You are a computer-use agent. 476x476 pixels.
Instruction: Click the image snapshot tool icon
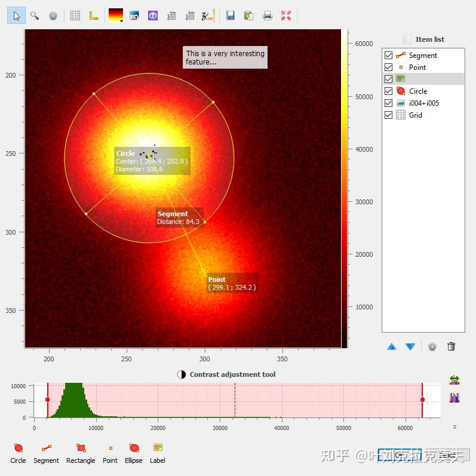pos(134,16)
